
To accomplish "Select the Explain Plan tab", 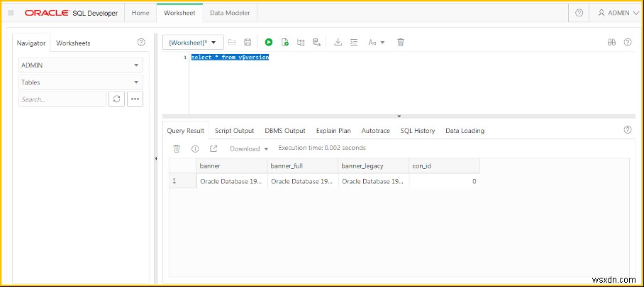I will pyautogui.click(x=333, y=131).
